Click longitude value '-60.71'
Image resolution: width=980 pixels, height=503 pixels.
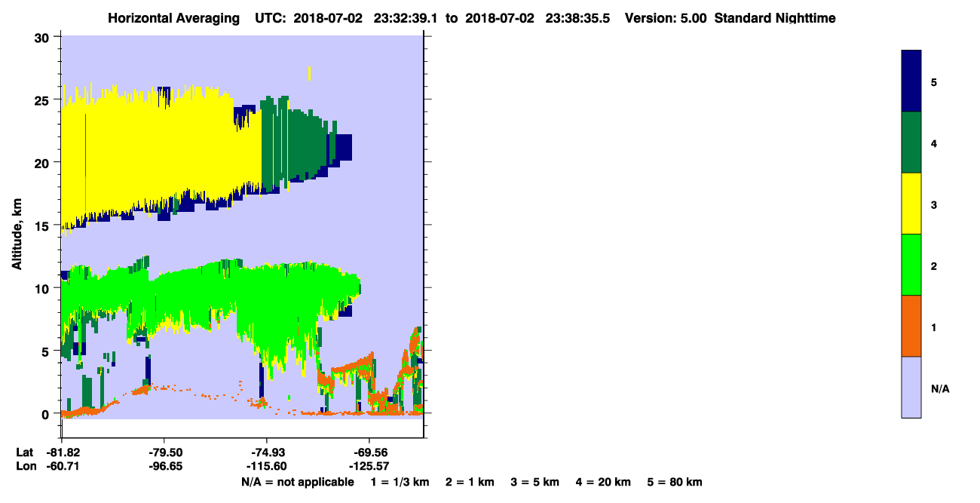[63, 466]
